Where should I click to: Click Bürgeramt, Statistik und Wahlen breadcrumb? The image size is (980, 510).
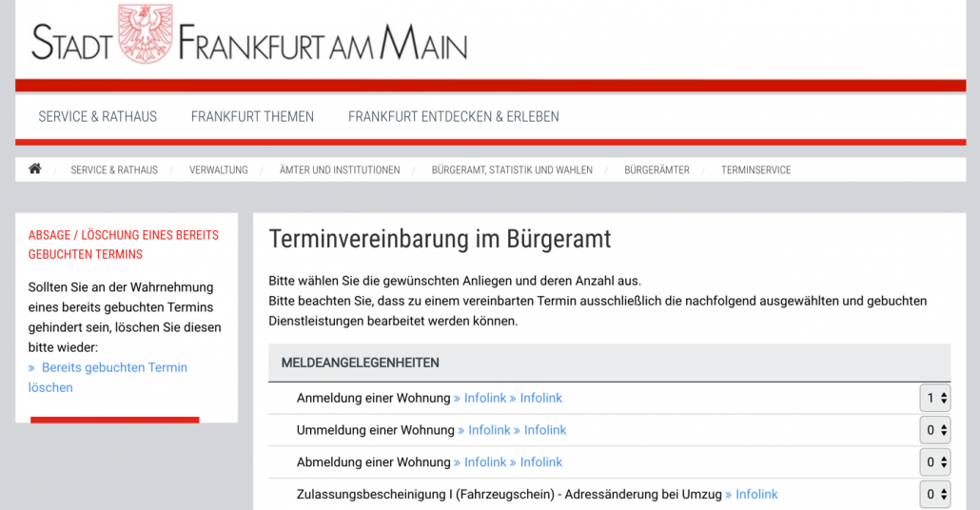coord(512,170)
